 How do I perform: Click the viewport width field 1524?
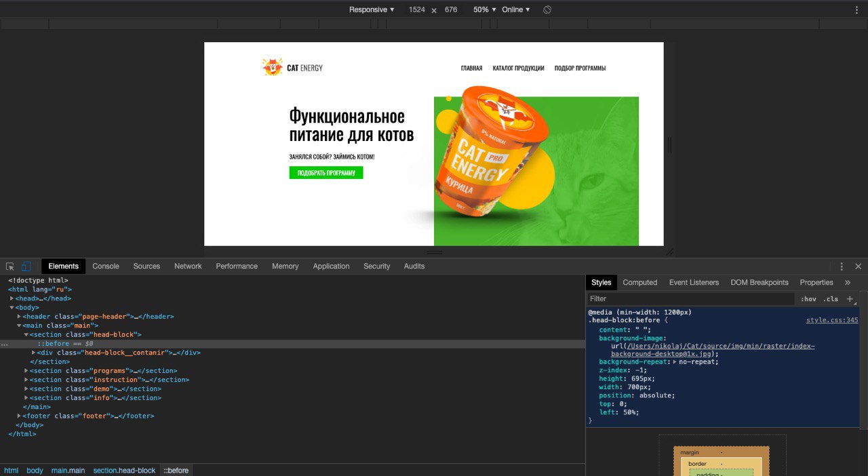tap(417, 9)
